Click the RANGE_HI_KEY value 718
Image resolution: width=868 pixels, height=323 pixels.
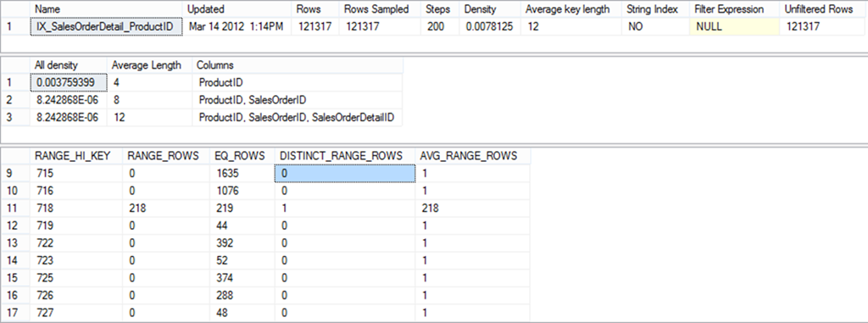pyautogui.click(x=76, y=208)
